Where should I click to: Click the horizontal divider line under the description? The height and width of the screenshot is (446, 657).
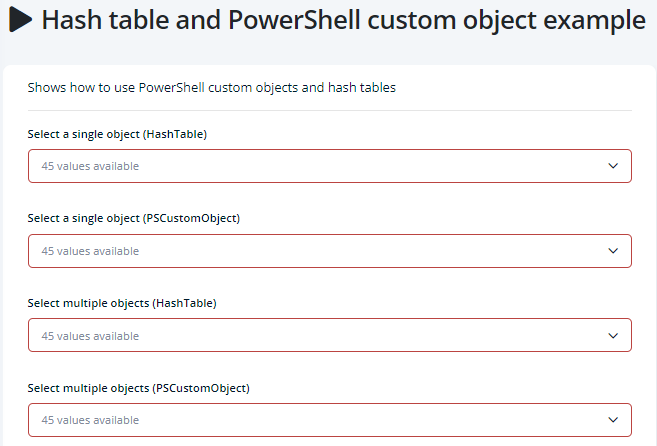tap(330, 111)
